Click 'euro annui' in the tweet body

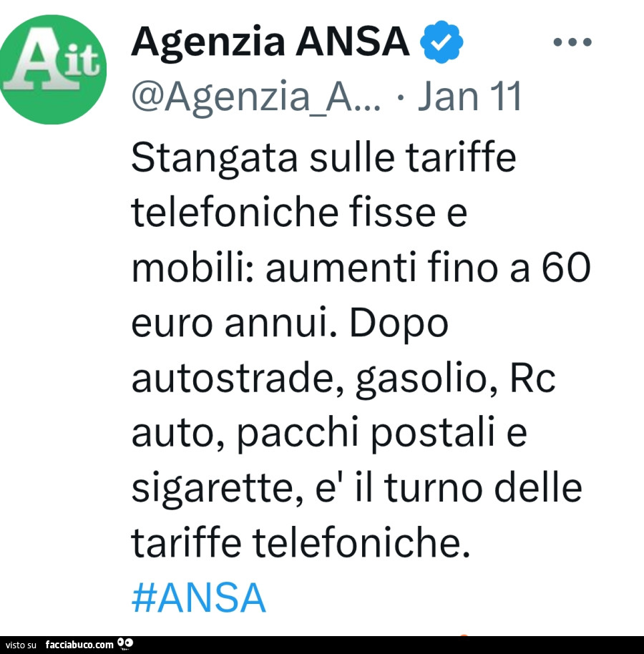[233, 323]
